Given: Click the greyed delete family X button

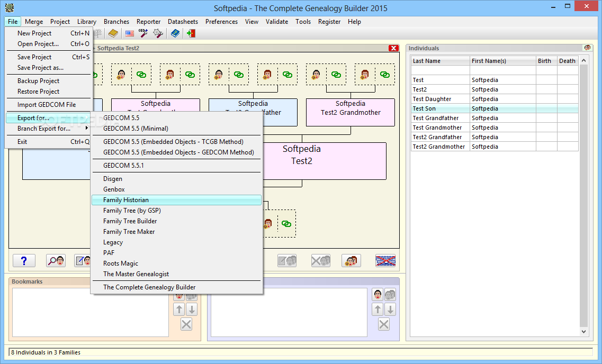Looking at the screenshot, I should (x=320, y=261).
